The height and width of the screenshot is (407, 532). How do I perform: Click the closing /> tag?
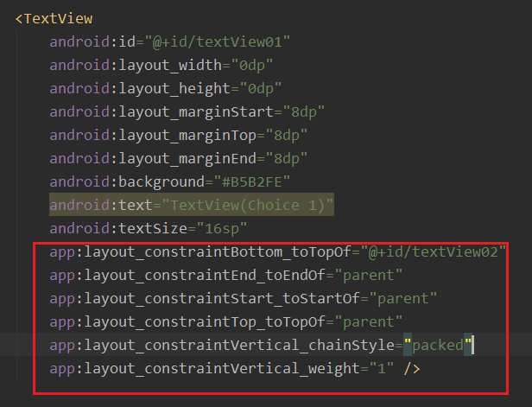[412, 369]
